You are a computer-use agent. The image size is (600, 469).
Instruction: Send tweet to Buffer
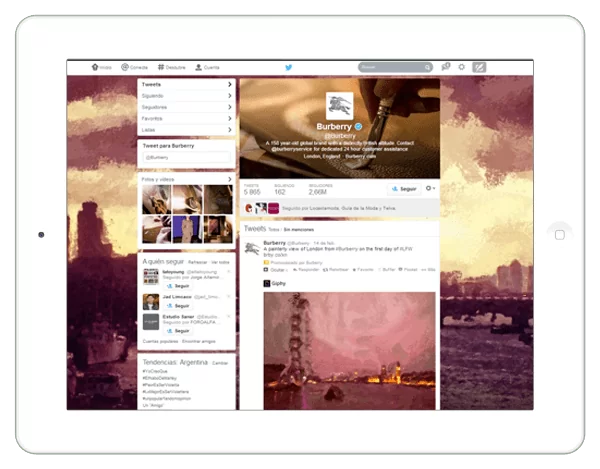(386, 270)
